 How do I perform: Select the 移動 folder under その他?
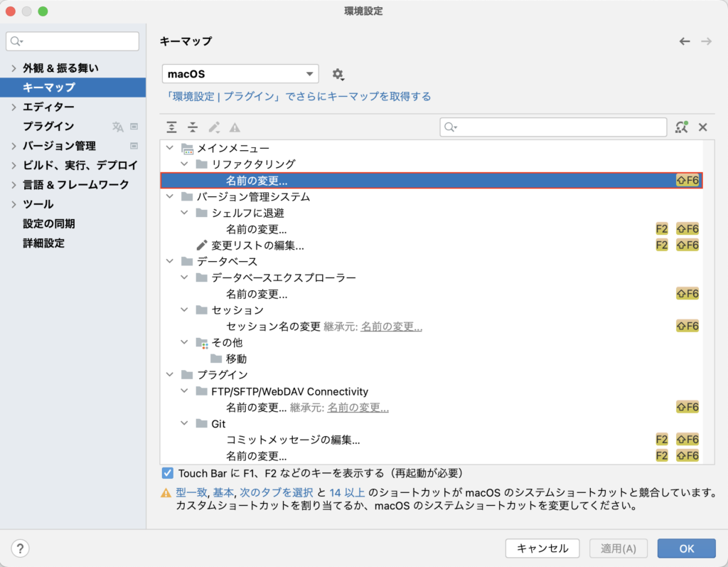click(x=432, y=359)
